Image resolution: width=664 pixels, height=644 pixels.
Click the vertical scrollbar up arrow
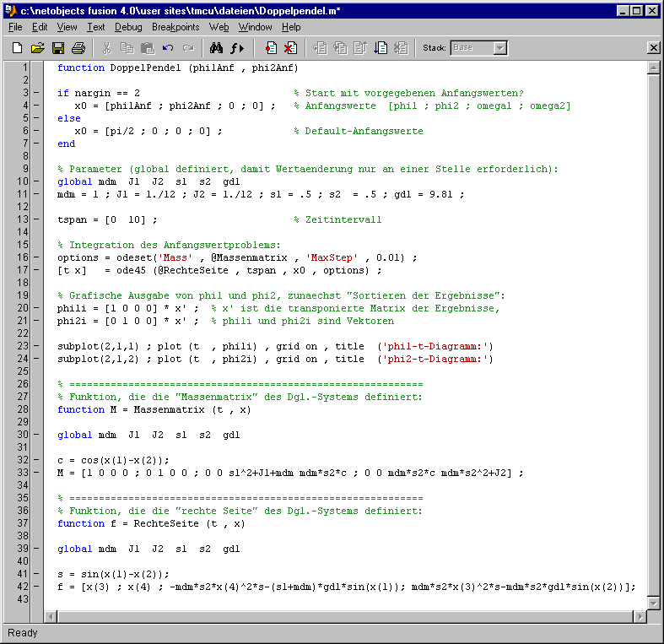point(653,68)
